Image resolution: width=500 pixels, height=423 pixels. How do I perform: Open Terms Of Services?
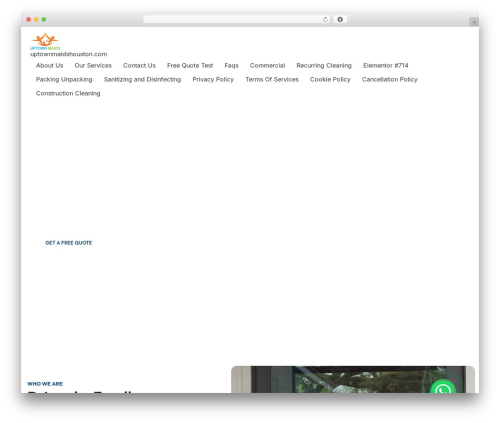click(272, 80)
